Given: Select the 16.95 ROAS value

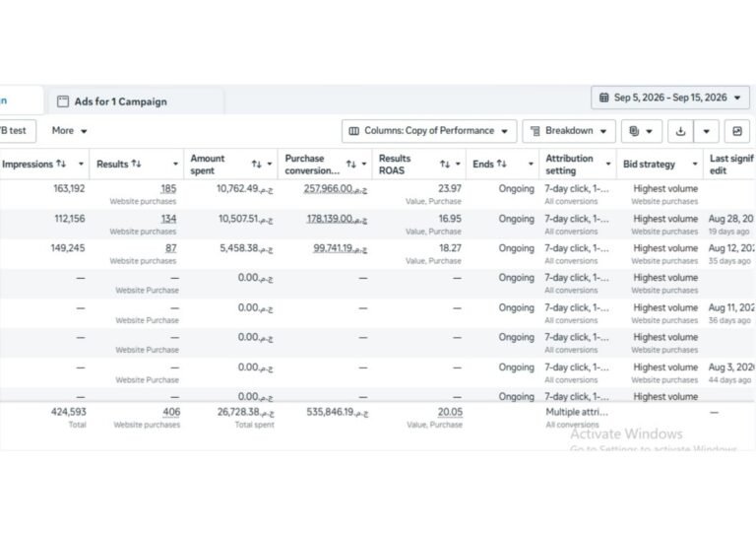Looking at the screenshot, I should click(x=450, y=219).
